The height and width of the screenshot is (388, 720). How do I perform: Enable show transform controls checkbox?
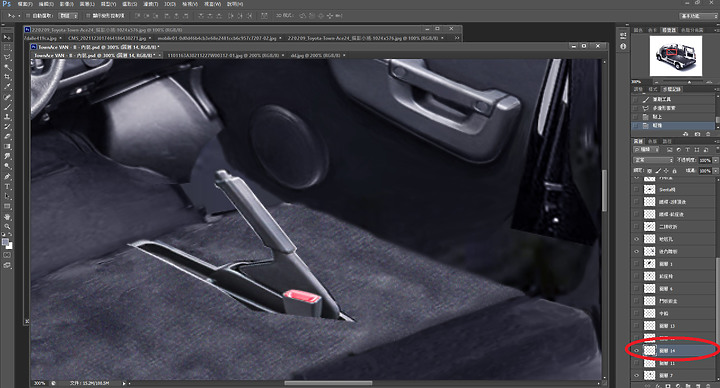pyautogui.click(x=88, y=16)
